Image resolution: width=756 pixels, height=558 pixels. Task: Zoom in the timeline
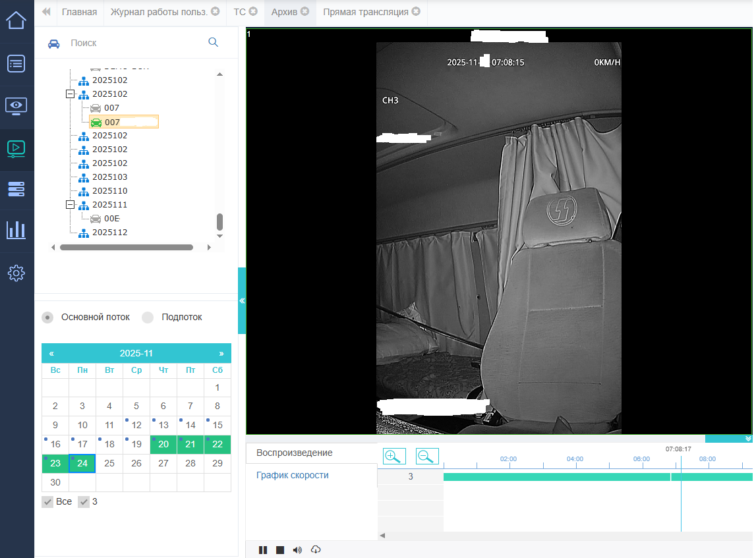[x=394, y=456]
